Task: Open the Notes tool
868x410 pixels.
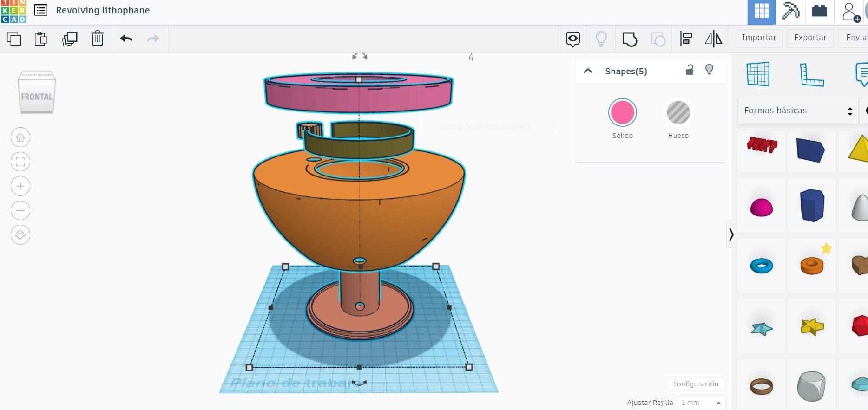Action: 862,74
